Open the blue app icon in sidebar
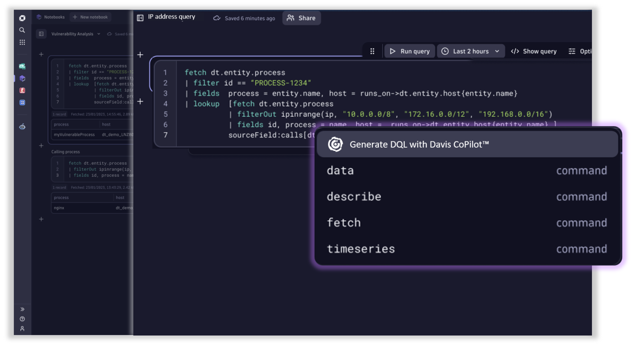Screen dimensions: 644x352 click(x=22, y=102)
